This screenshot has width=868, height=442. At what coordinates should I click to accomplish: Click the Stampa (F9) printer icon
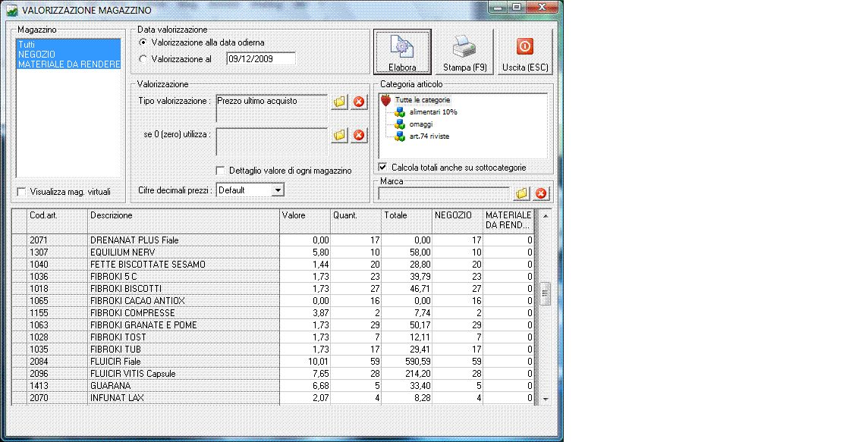click(x=464, y=47)
